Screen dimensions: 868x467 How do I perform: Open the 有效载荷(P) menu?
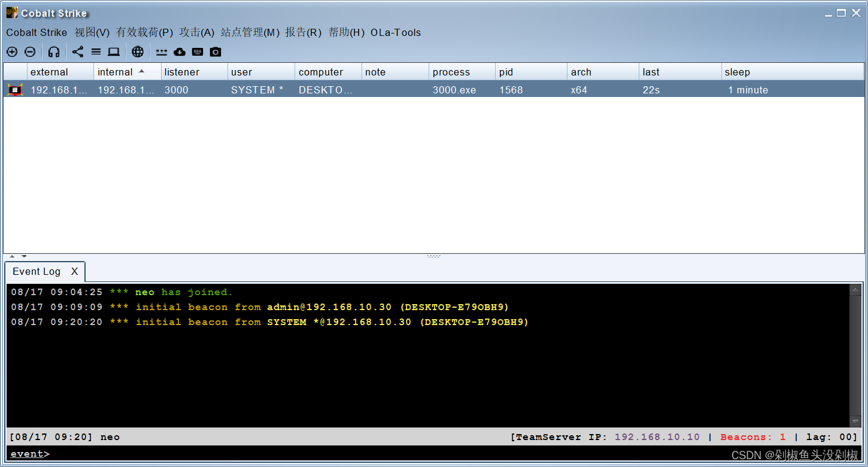[145, 32]
